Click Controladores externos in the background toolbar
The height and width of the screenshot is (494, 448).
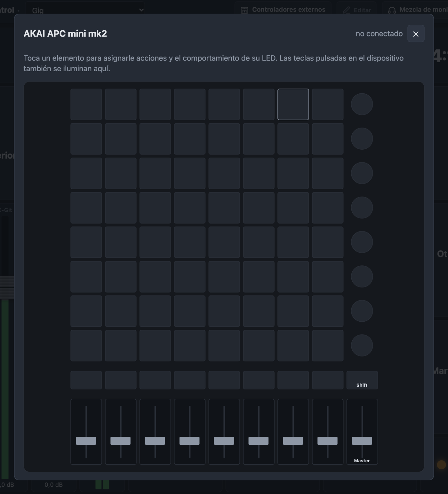tap(283, 10)
